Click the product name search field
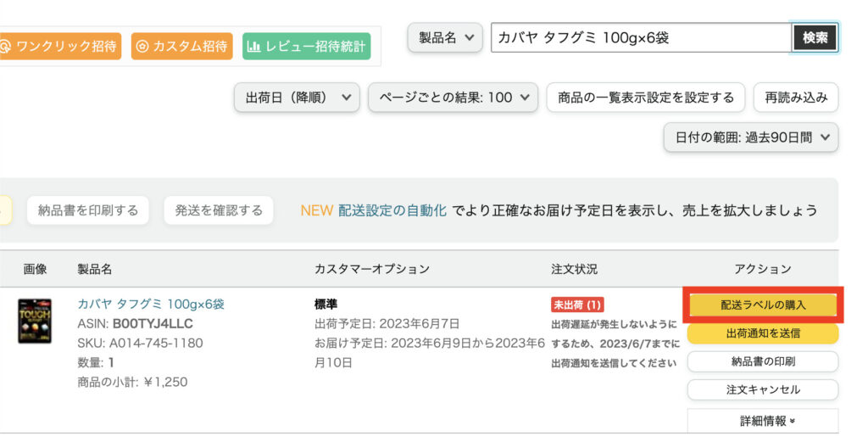The image size is (868, 436). (x=641, y=37)
